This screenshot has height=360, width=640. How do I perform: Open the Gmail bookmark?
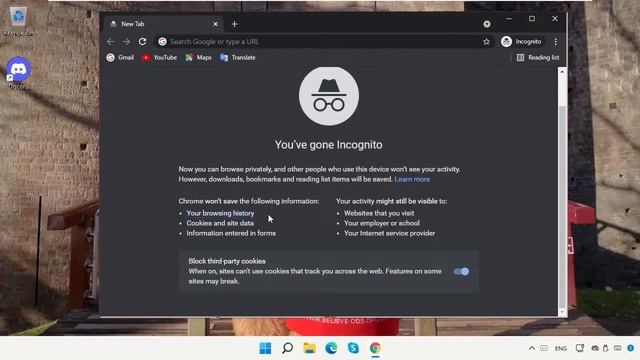point(120,58)
